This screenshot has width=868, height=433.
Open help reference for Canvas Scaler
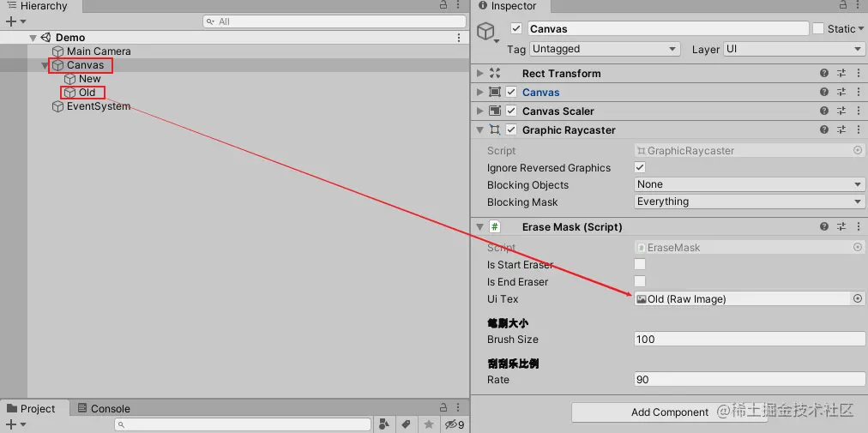(824, 111)
